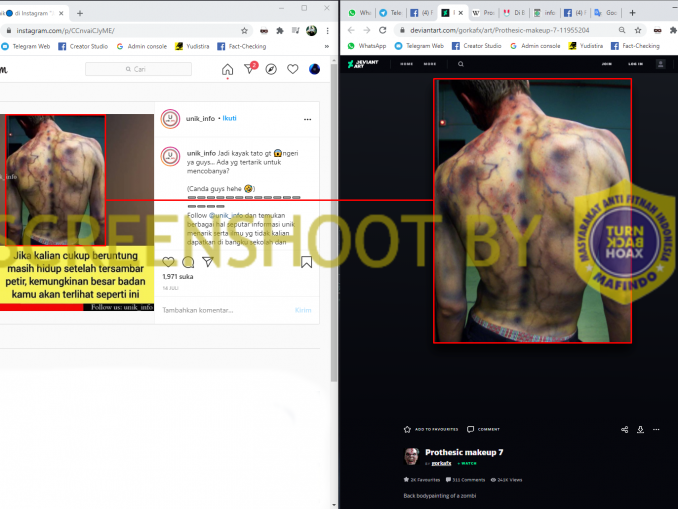Open Yudistira bookmark in right browser
The width and height of the screenshot is (678, 509).
[585, 46]
